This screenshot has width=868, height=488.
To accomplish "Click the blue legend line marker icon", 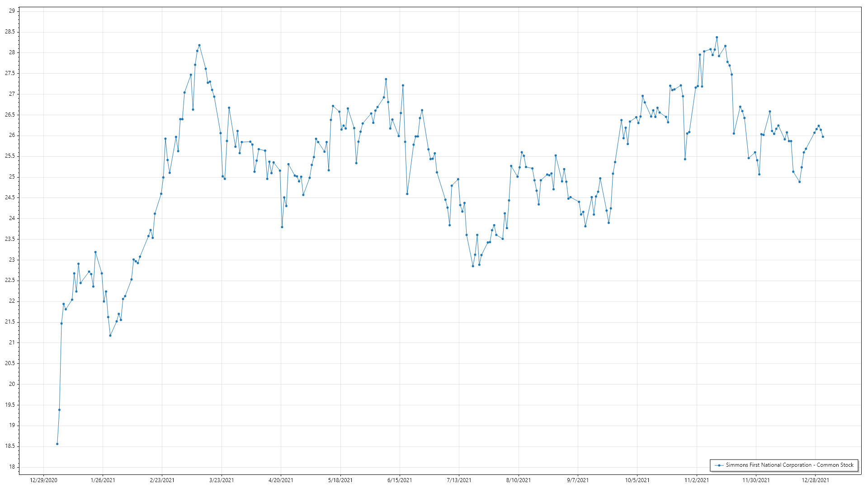I will (x=719, y=465).
